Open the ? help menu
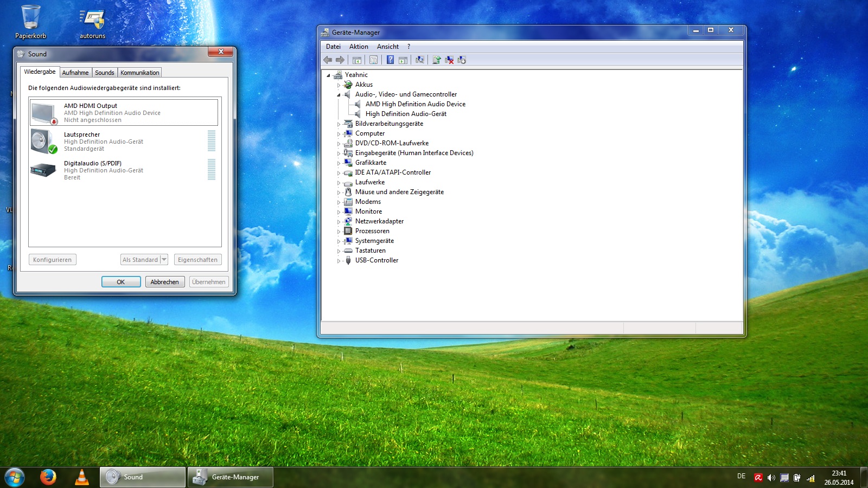This screenshot has width=868, height=488. click(409, 47)
